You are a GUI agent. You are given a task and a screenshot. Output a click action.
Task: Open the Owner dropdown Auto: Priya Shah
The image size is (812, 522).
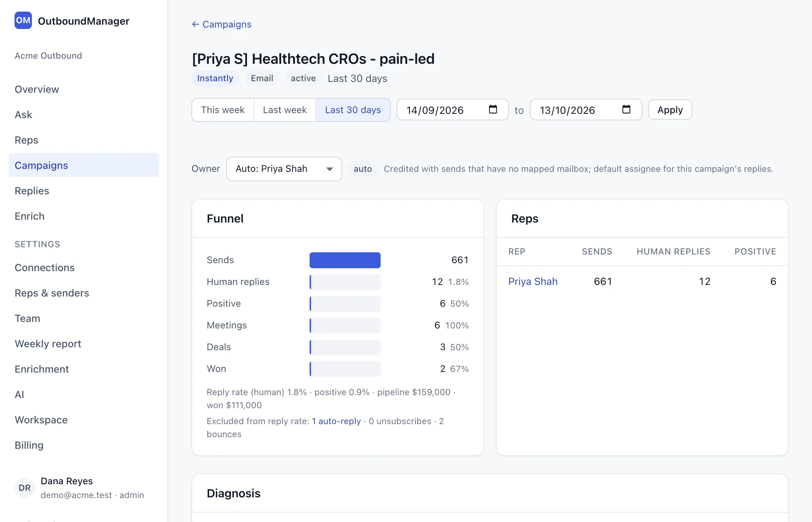click(x=284, y=169)
